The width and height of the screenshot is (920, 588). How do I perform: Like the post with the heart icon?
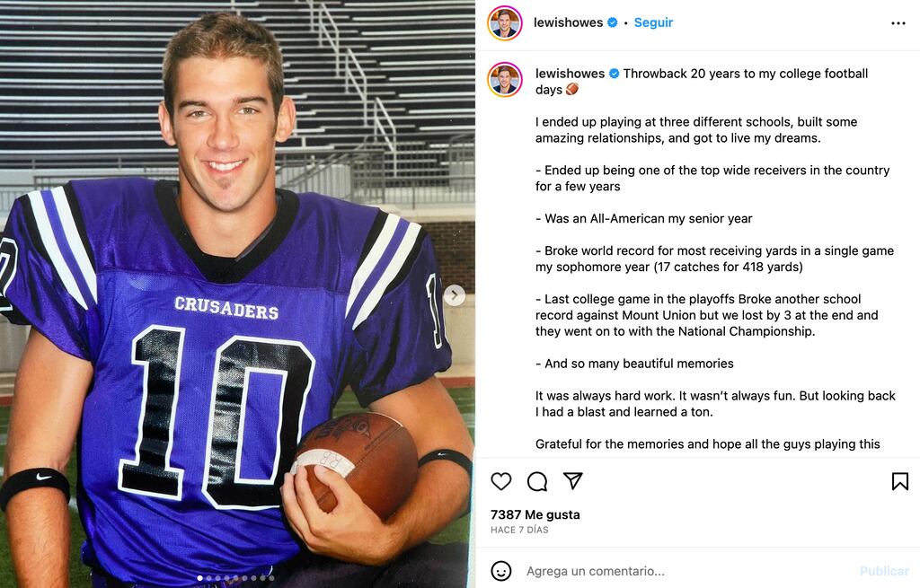tap(501, 481)
